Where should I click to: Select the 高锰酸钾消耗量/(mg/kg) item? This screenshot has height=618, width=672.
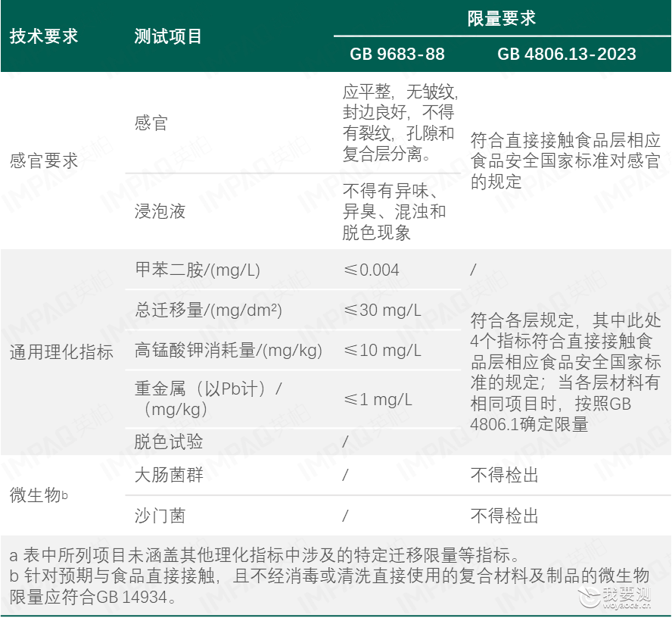coord(229,351)
